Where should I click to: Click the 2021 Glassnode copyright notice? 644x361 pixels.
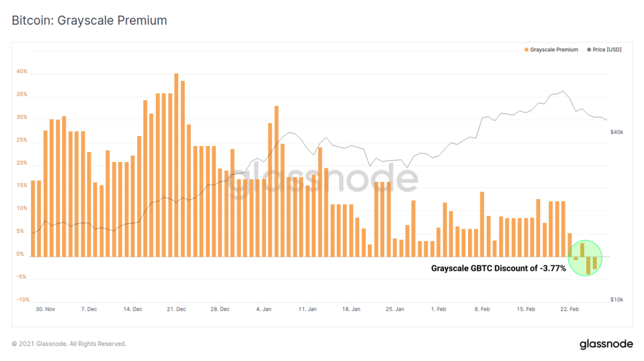pyautogui.click(x=69, y=344)
